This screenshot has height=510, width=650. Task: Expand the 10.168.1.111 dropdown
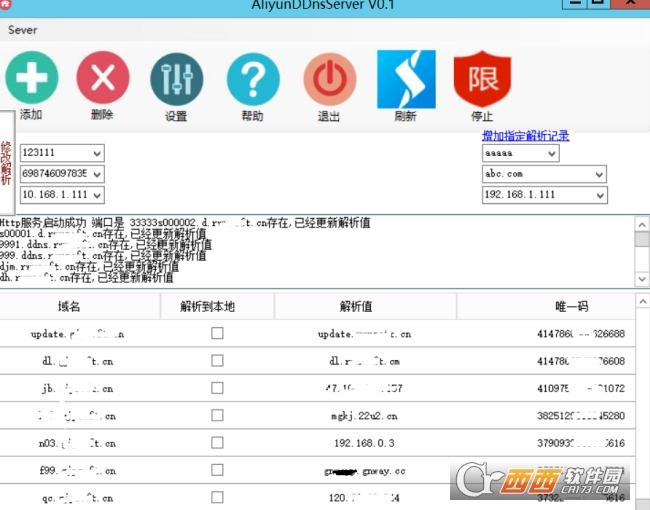pos(97,195)
